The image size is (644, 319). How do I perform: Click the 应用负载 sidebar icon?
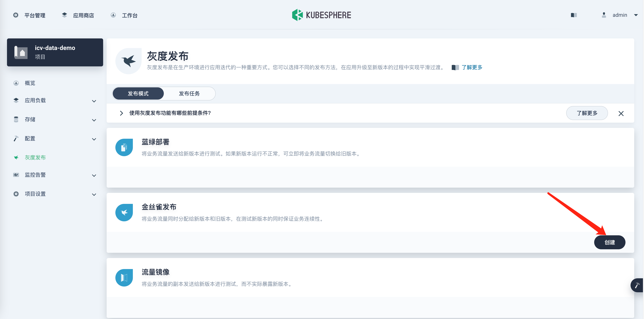(16, 100)
